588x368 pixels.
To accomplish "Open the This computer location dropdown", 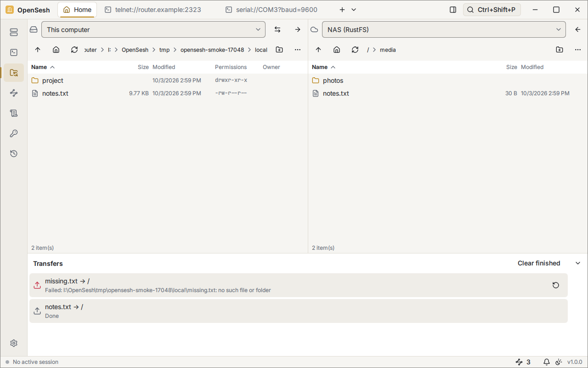I will pos(153,29).
